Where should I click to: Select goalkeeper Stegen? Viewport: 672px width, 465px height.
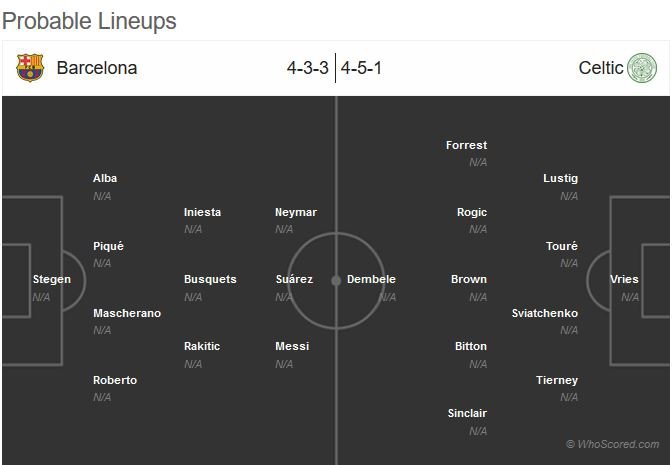pos(52,279)
